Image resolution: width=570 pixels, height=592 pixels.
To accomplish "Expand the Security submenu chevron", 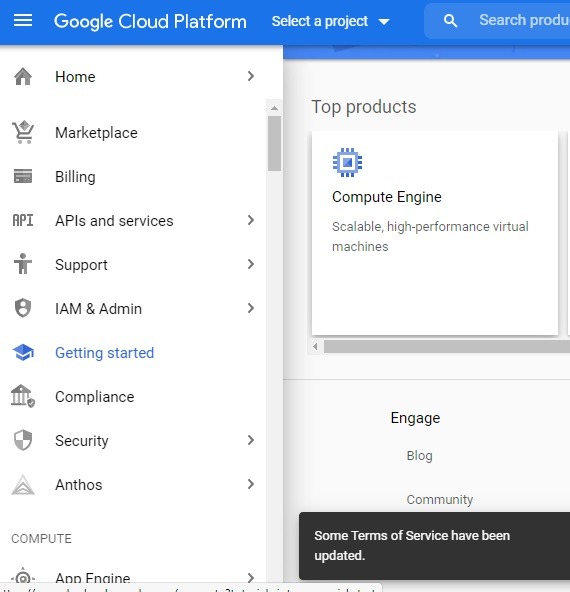I will tap(251, 440).
